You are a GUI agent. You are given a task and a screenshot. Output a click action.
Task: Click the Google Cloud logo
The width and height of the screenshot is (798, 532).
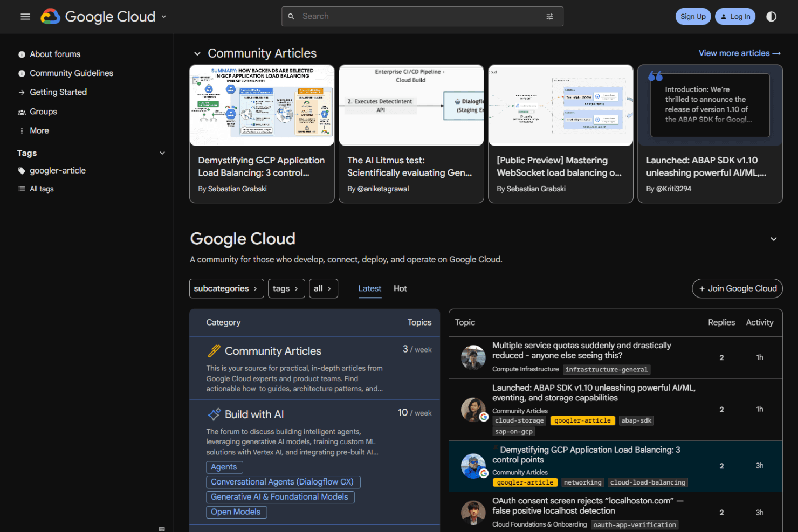point(98,17)
